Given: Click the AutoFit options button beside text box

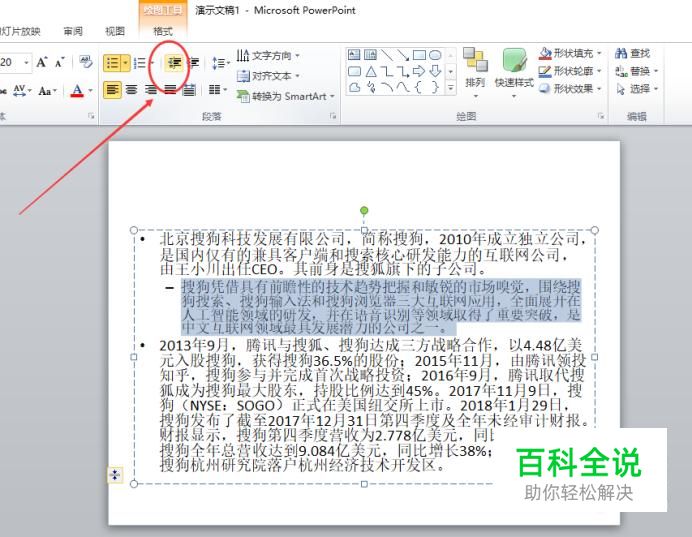Looking at the screenshot, I should 115,475.
